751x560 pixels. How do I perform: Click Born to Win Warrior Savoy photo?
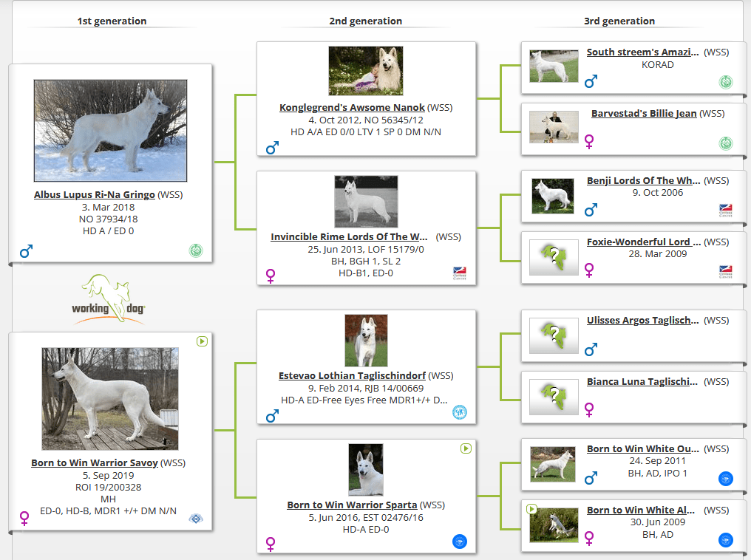110,399
